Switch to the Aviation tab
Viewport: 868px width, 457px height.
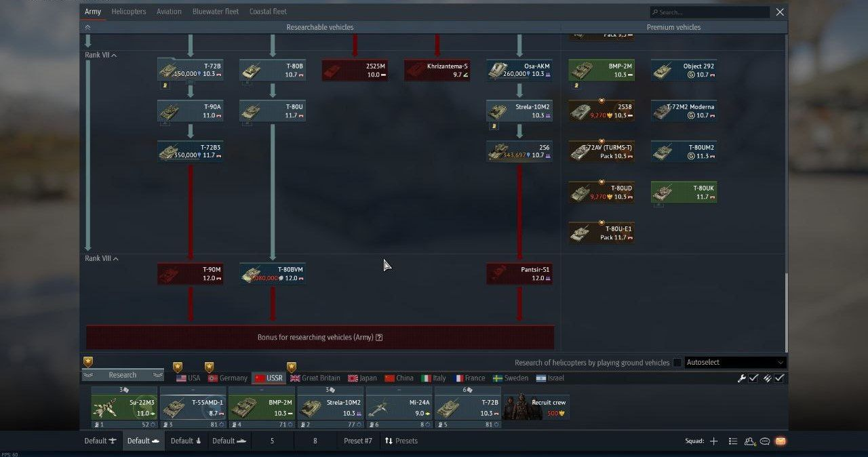point(169,12)
